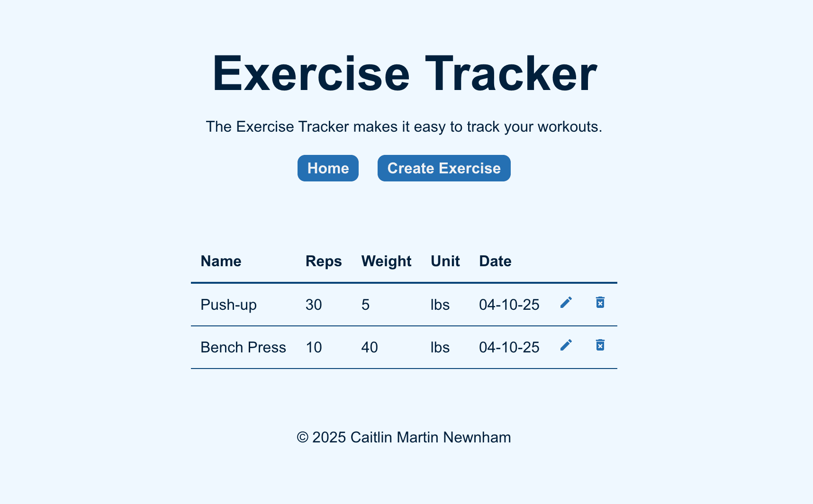Click the pencil icon on the first row
This screenshot has width=813, height=504.
pos(566,302)
